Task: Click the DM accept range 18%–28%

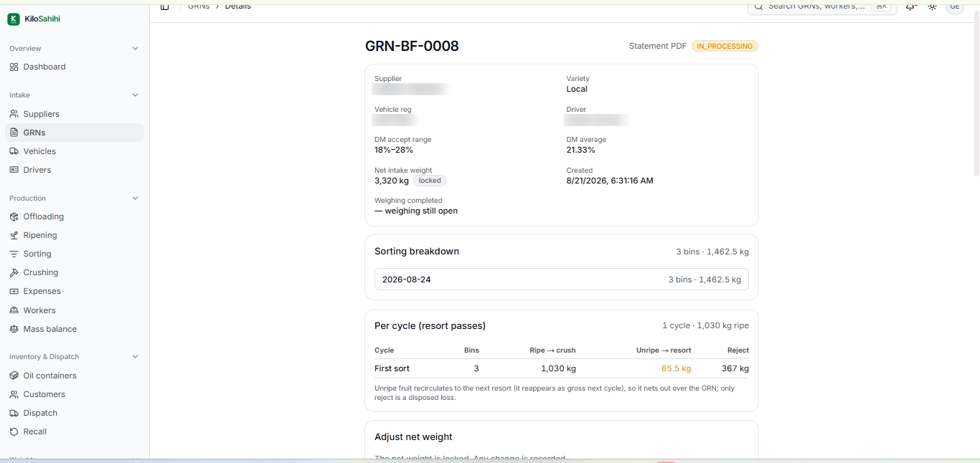Action: [394, 150]
